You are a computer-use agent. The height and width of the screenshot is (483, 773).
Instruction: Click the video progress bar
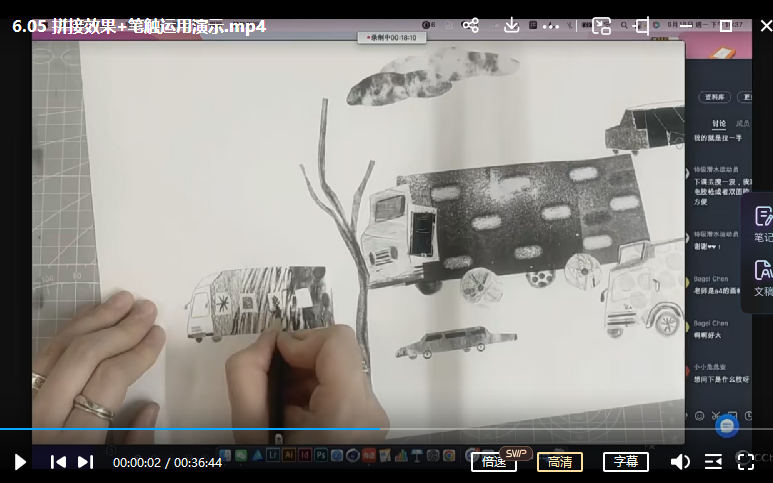coord(500,429)
